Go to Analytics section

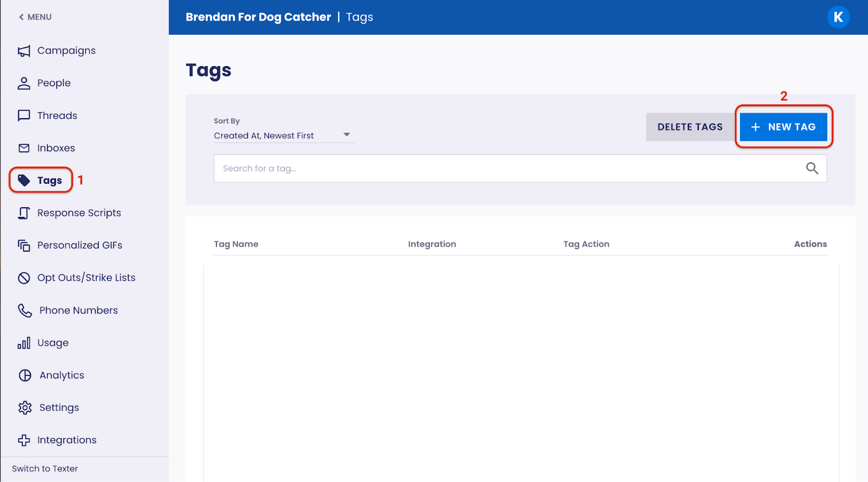point(62,375)
